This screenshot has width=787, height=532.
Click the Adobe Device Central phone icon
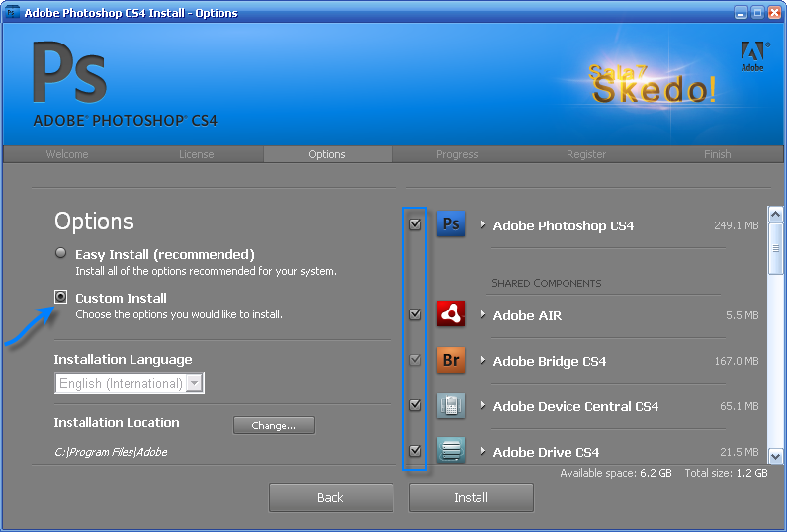[451, 405]
